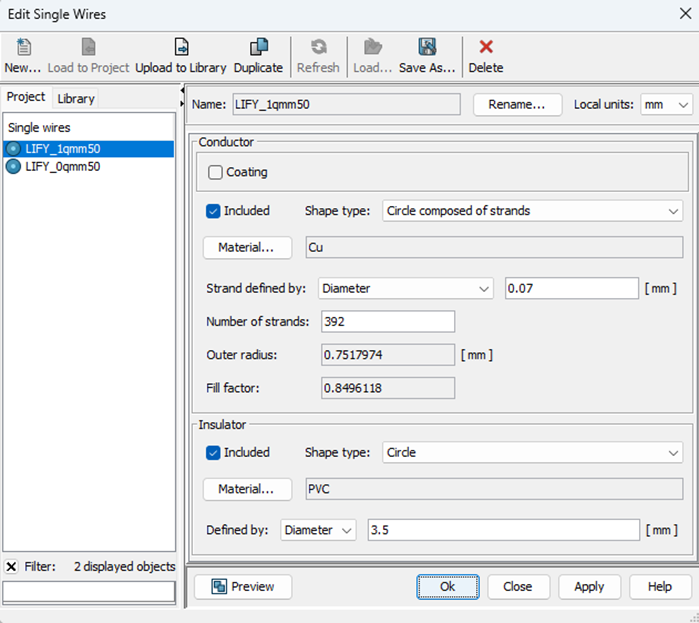Screen dimensions: 699x623
Task: Toggle the Conductor Included checkbox
Action: pos(213,211)
